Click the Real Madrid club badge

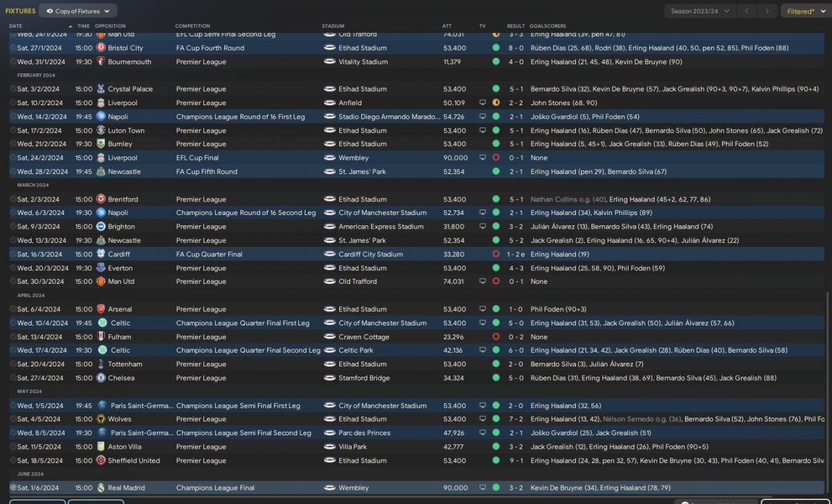101,488
